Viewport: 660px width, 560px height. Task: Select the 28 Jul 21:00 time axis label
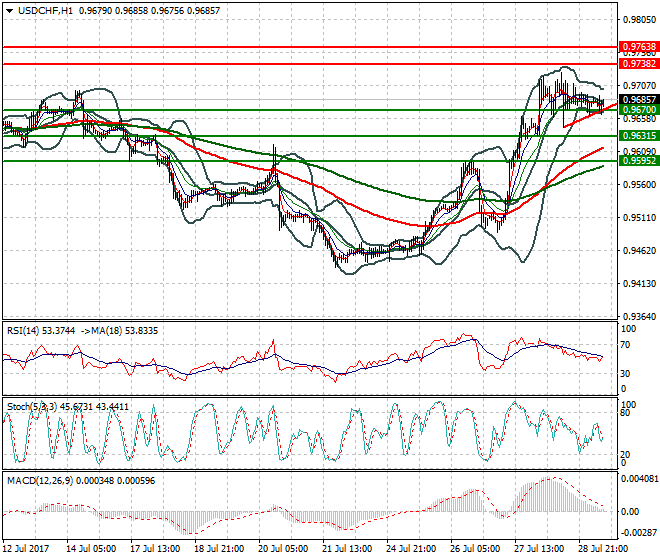coord(603,549)
